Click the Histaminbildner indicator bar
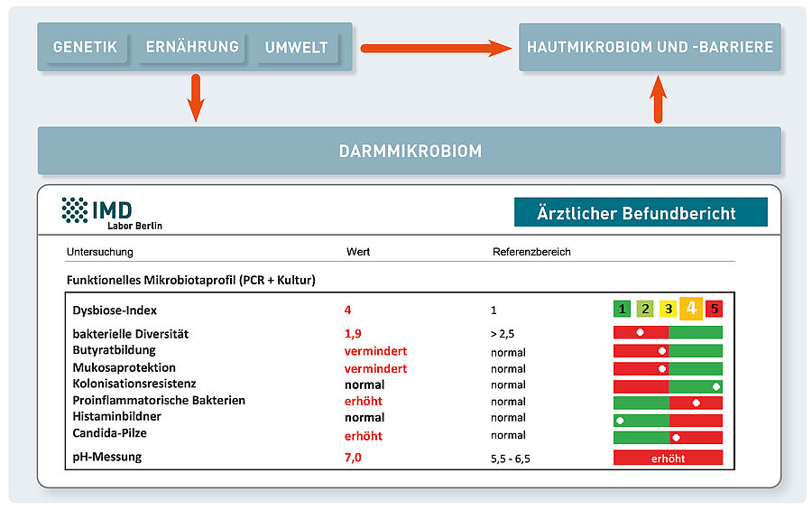 pos(668,420)
